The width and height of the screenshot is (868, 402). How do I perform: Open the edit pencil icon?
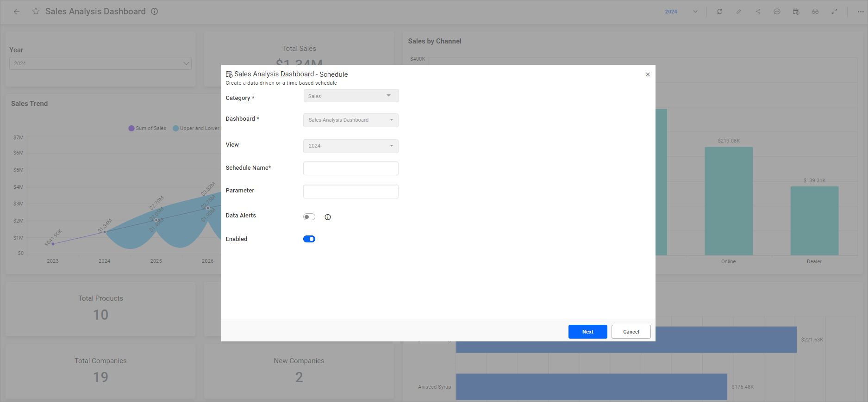coord(739,12)
